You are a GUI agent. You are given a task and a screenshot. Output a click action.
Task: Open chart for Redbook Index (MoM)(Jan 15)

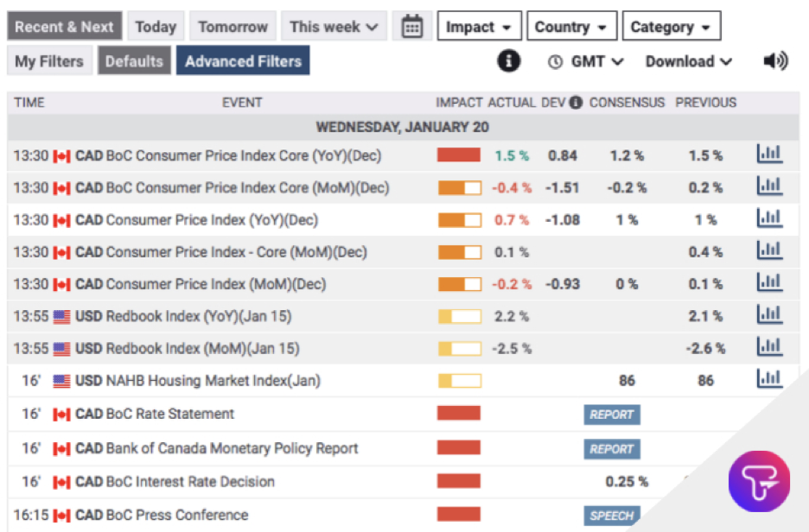[x=769, y=346]
